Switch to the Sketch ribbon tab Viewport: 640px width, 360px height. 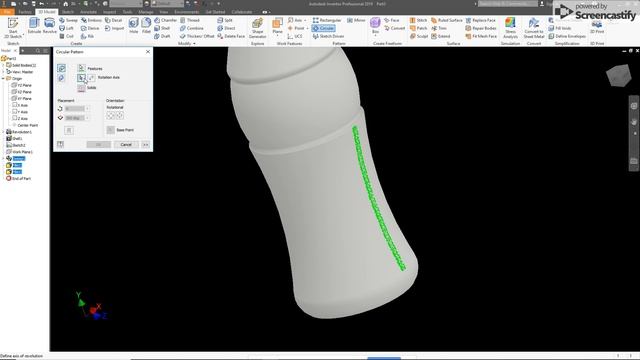coord(68,12)
